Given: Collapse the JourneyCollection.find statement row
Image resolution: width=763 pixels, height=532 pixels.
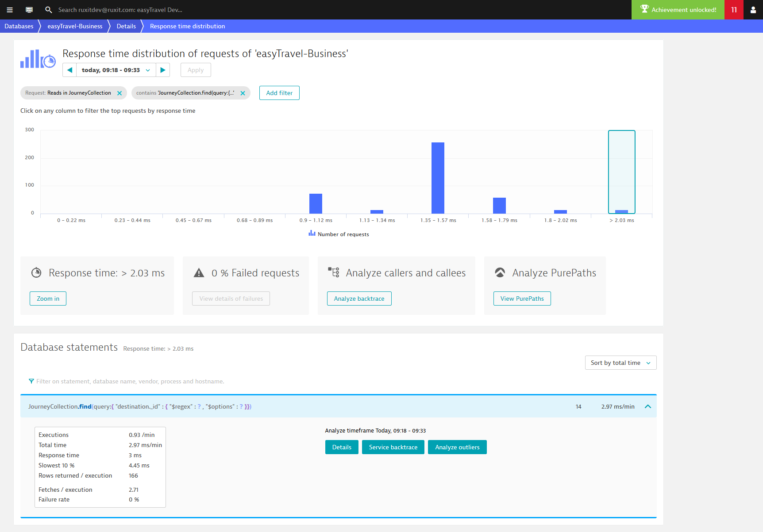Looking at the screenshot, I should coord(648,406).
